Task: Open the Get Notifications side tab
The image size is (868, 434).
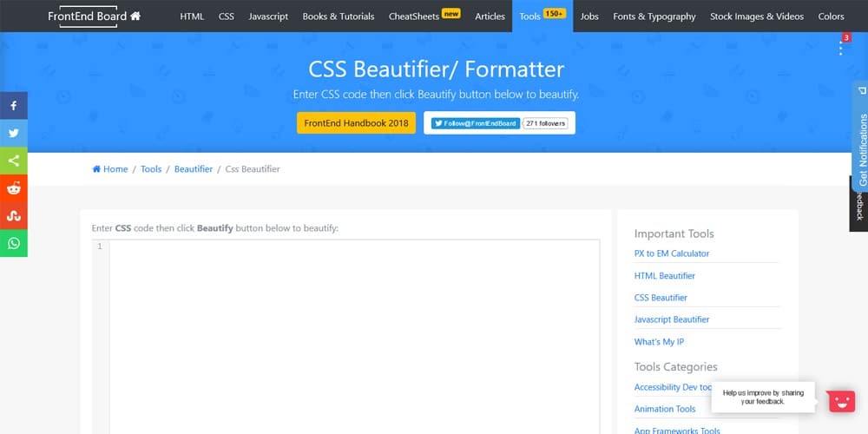Action: [860, 136]
